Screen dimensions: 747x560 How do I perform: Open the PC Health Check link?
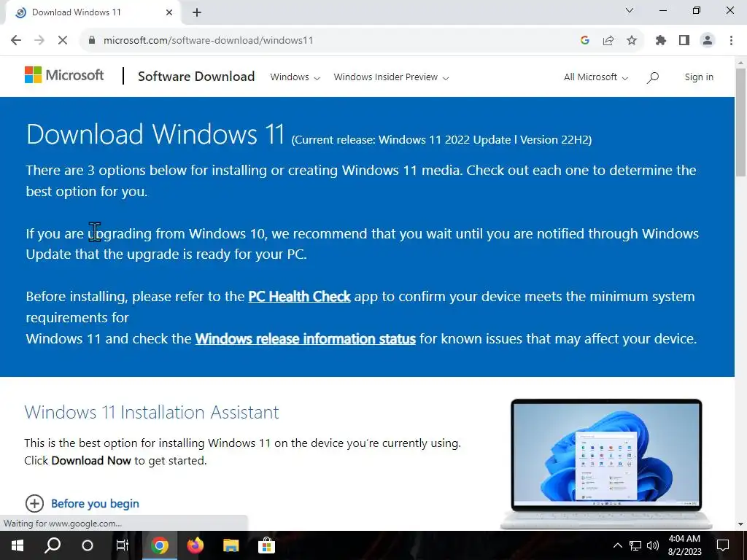tap(299, 296)
